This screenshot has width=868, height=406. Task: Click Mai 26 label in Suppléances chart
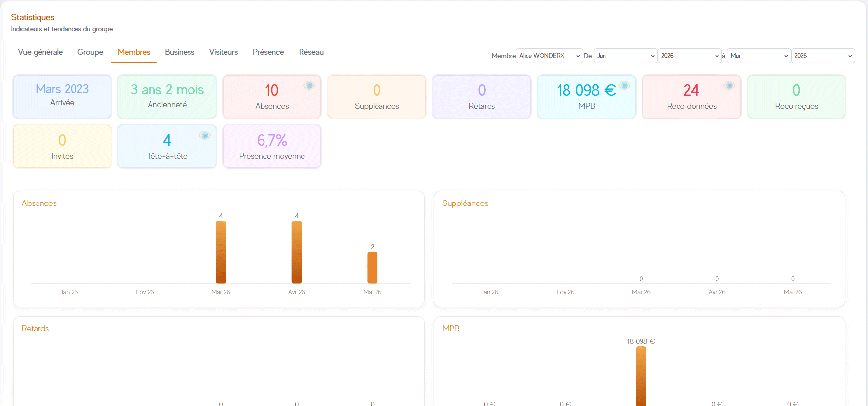coord(793,292)
